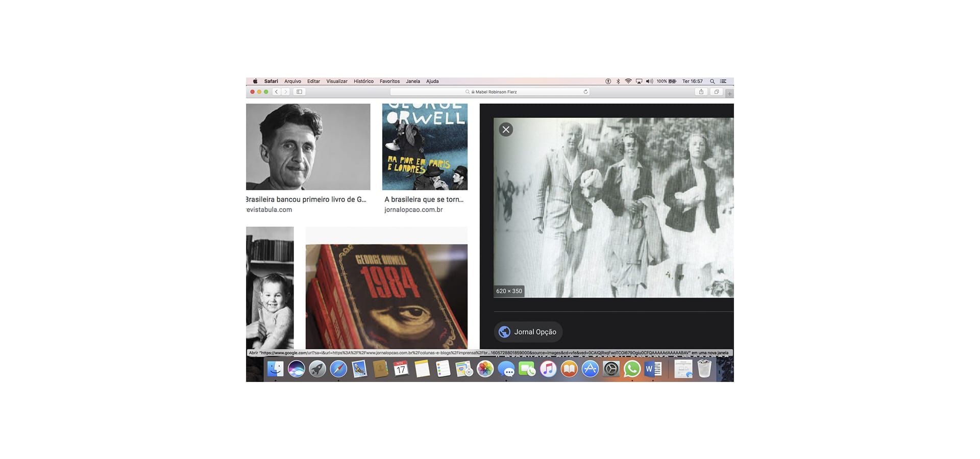Open Photos from the Dock
This screenshot has height=459, width=980.
coord(485,369)
